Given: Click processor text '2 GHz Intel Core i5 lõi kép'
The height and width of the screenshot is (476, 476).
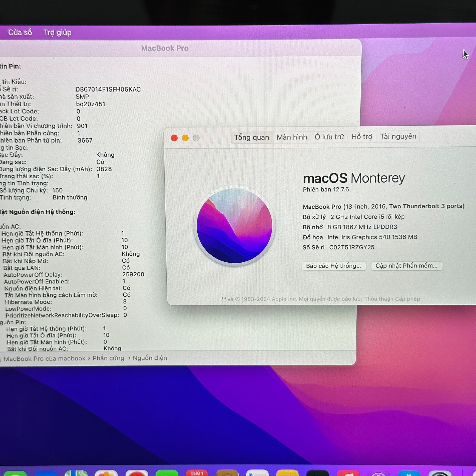Looking at the screenshot, I should click(x=367, y=217).
